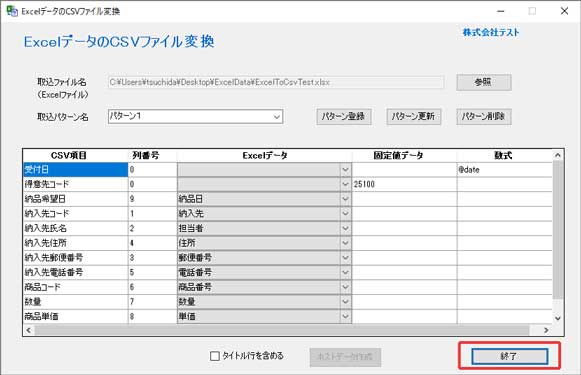Open the 納入先 Excelデータ dropdown

tap(345, 213)
